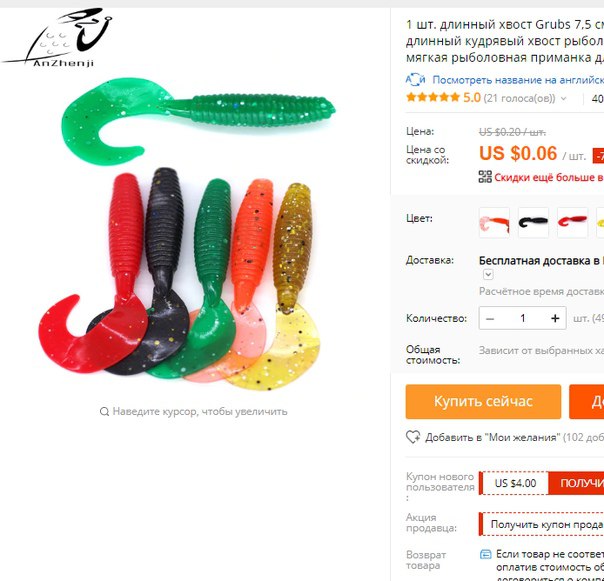Screen dimensions: 604x581
Task: Expand the rating votes dropdown arrow
Action: click(x=564, y=99)
